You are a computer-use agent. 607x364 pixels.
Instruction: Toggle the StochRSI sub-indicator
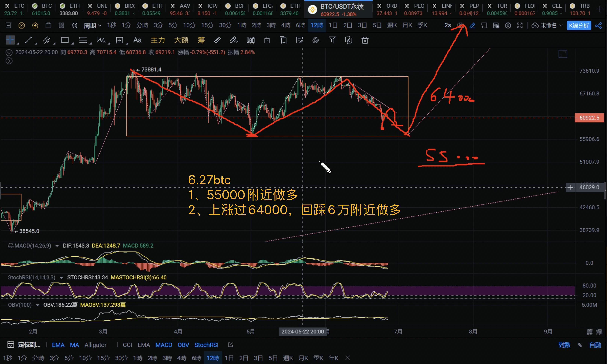point(206,345)
